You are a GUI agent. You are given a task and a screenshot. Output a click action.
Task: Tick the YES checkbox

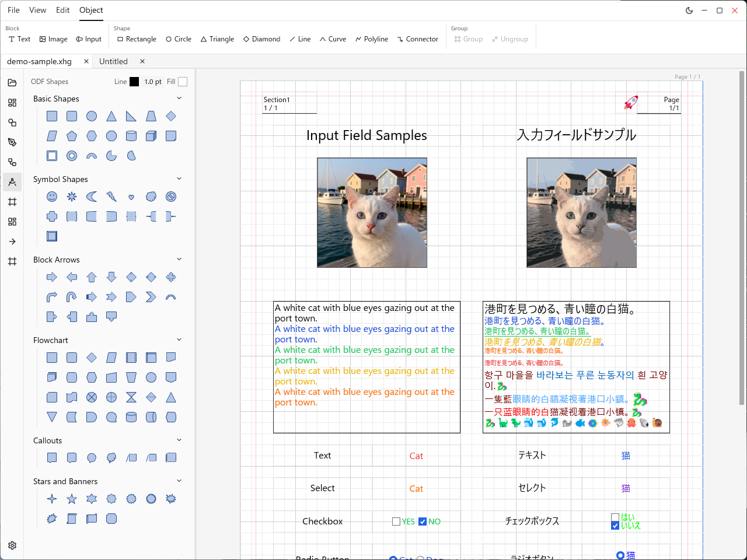(396, 521)
